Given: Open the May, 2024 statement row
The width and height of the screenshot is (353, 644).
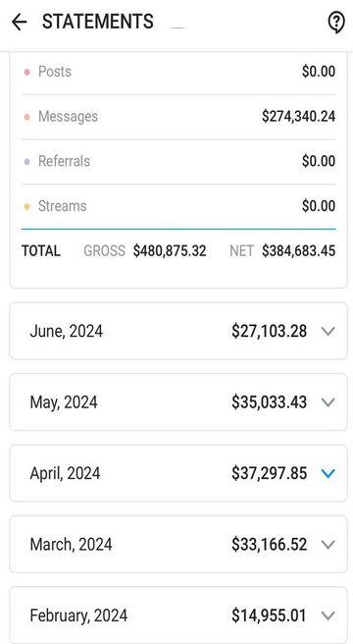Looking at the screenshot, I should (x=178, y=402).
